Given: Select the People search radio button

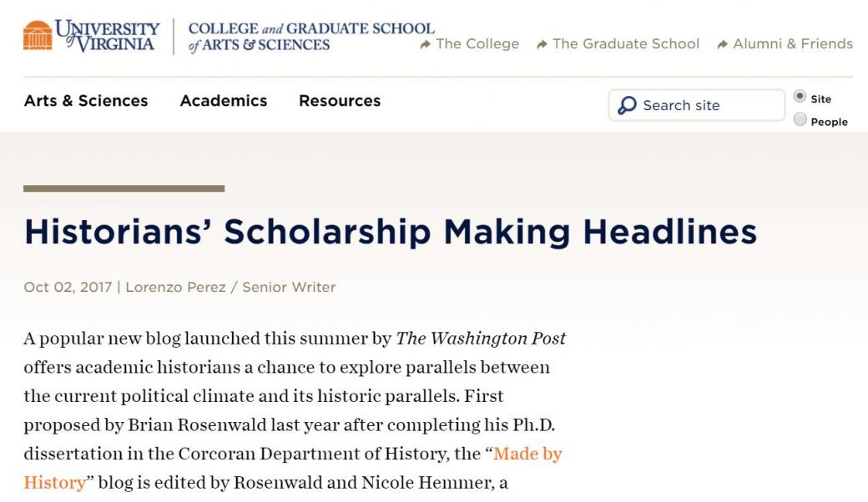Looking at the screenshot, I should (x=800, y=119).
